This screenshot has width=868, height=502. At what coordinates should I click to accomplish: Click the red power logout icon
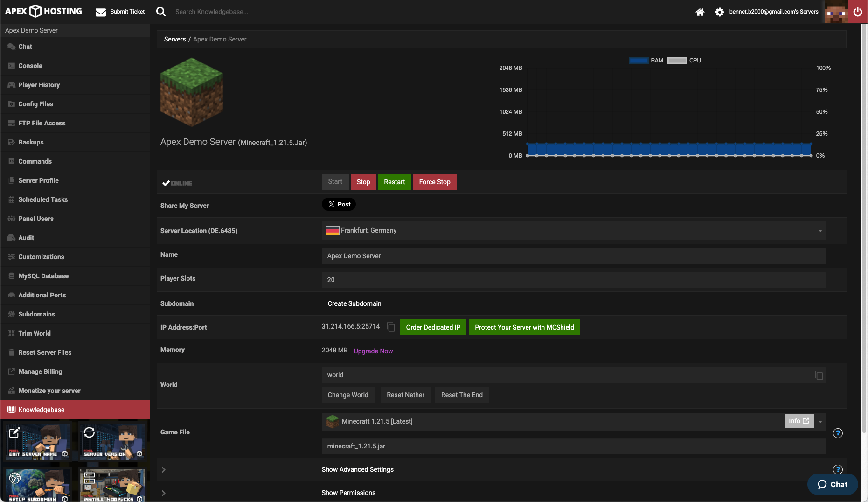(x=858, y=12)
